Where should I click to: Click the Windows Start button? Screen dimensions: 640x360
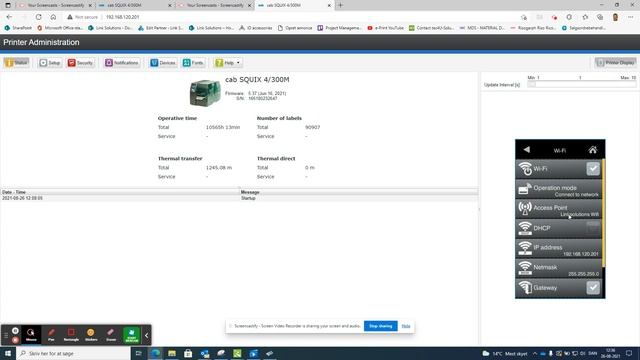(x=7, y=353)
